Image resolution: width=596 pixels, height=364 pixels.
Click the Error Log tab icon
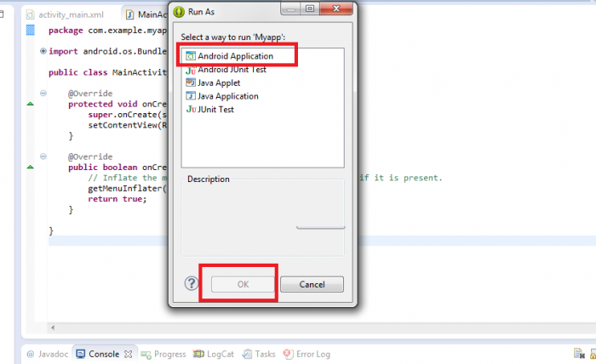[x=288, y=354]
